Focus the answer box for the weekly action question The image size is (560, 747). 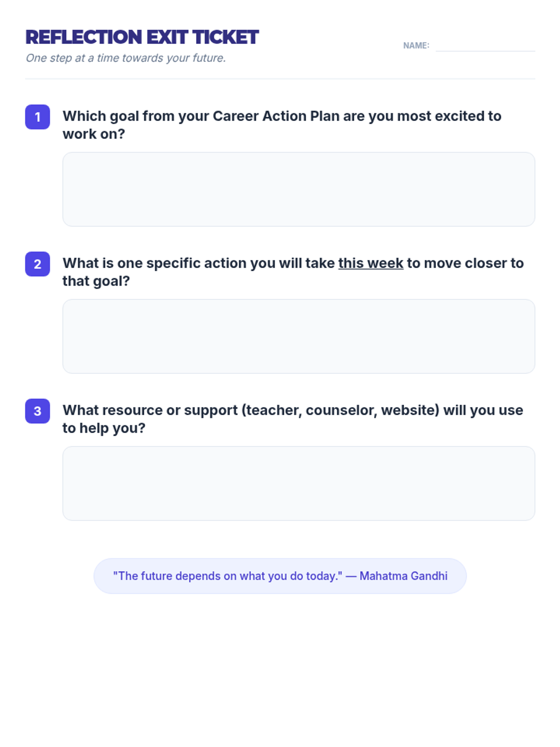[x=299, y=336]
